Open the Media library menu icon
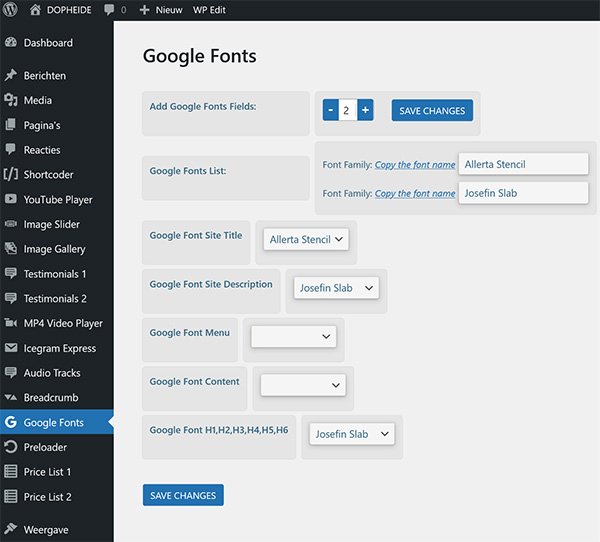The height and width of the screenshot is (542, 600). tap(11, 100)
